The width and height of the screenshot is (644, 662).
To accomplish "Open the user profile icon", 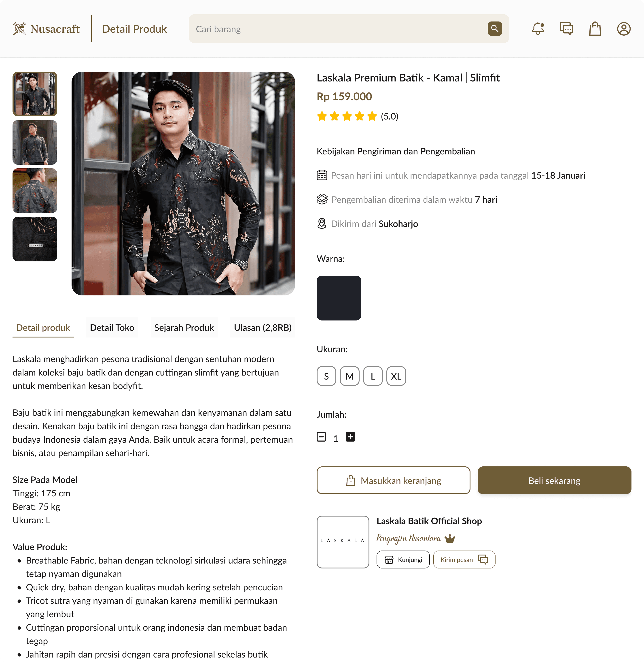I will tap(624, 29).
